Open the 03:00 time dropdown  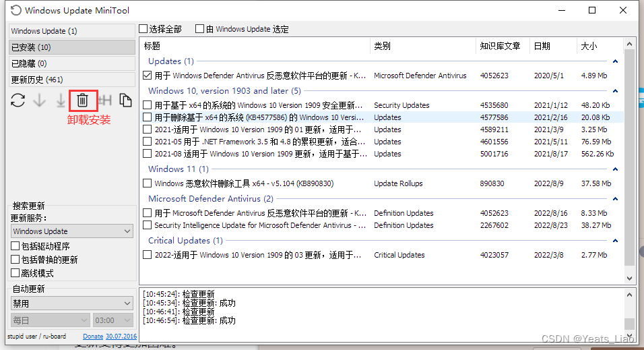click(x=113, y=320)
